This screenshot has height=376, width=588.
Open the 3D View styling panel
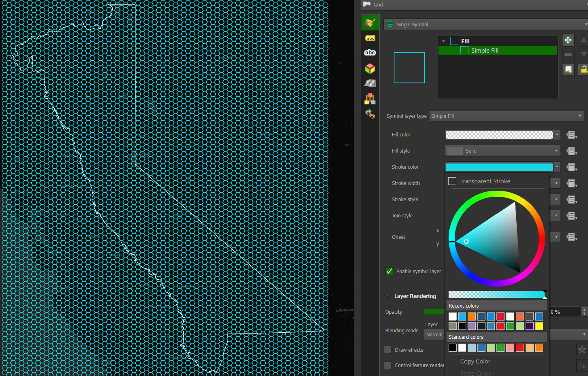[370, 68]
